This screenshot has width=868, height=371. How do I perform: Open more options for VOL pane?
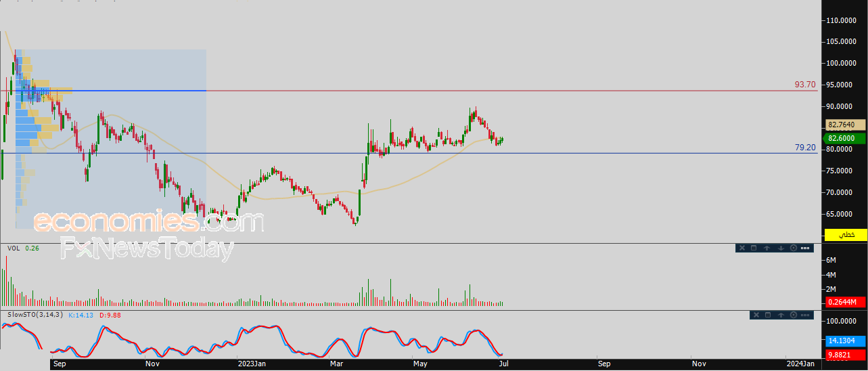point(806,248)
